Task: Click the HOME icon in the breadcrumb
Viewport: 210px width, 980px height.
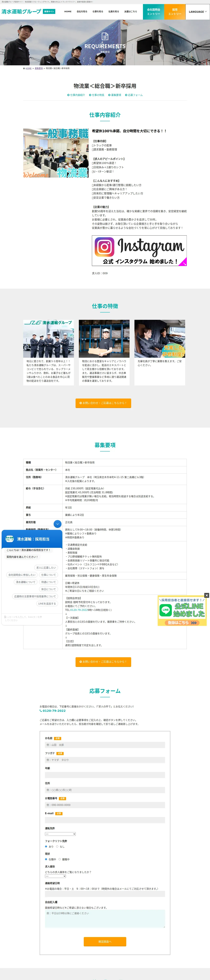Action: point(24,68)
